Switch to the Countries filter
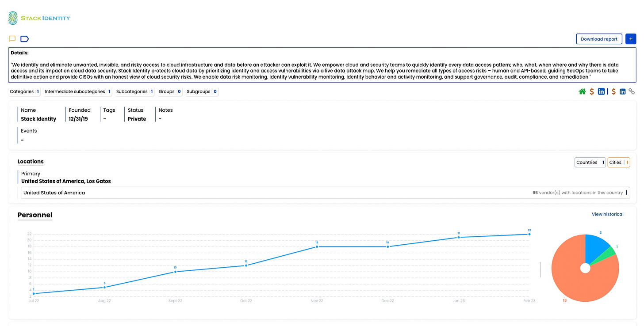Viewport: 644px width, 326px height. tap(590, 163)
